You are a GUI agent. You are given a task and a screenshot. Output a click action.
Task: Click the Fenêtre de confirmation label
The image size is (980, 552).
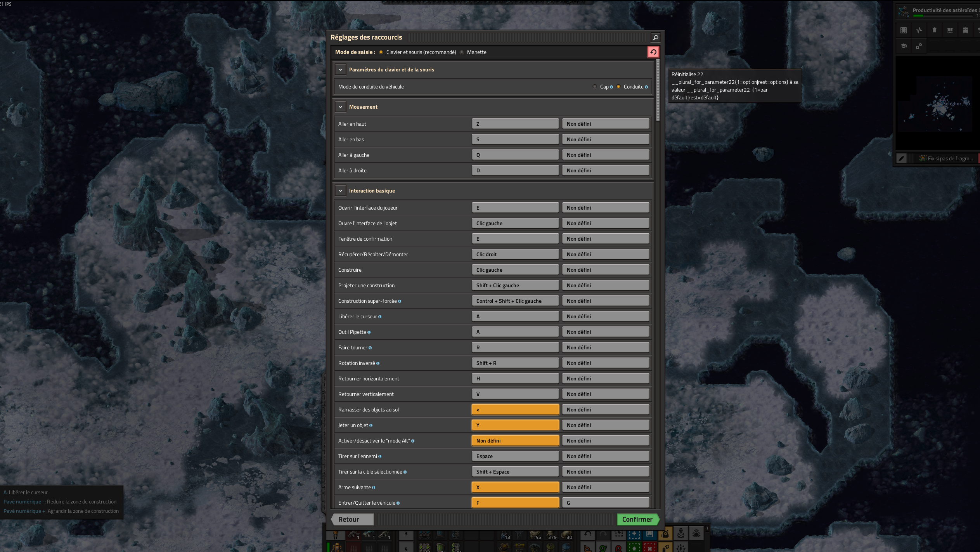click(365, 239)
